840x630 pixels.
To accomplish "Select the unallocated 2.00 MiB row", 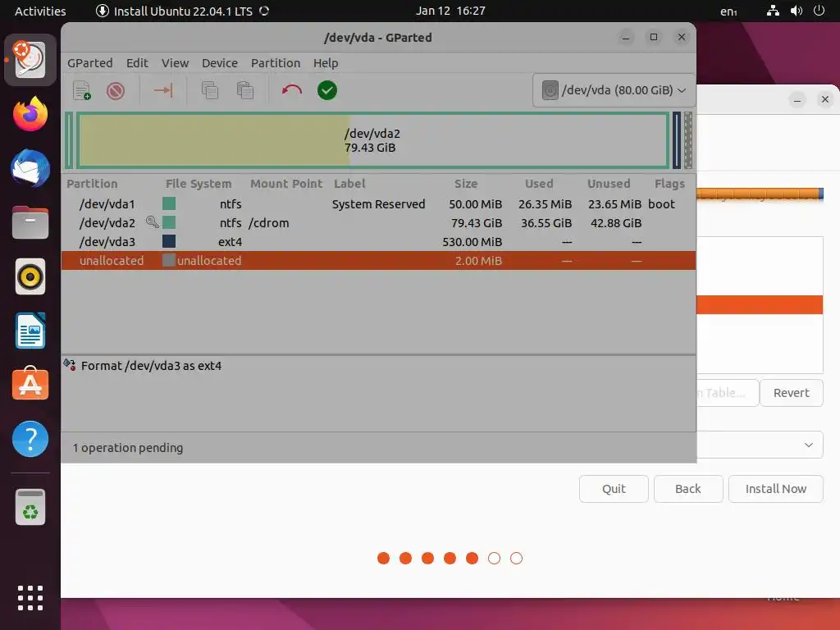I will pos(378,260).
